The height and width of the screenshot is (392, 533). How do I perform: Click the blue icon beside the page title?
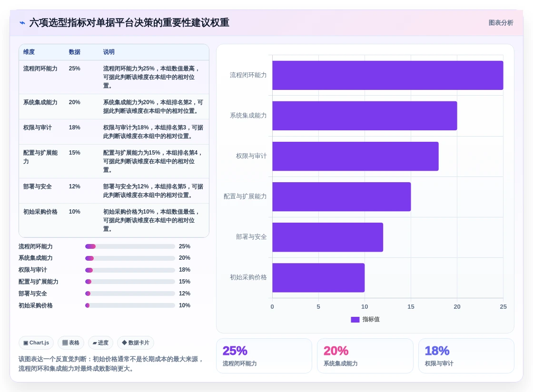22,23
